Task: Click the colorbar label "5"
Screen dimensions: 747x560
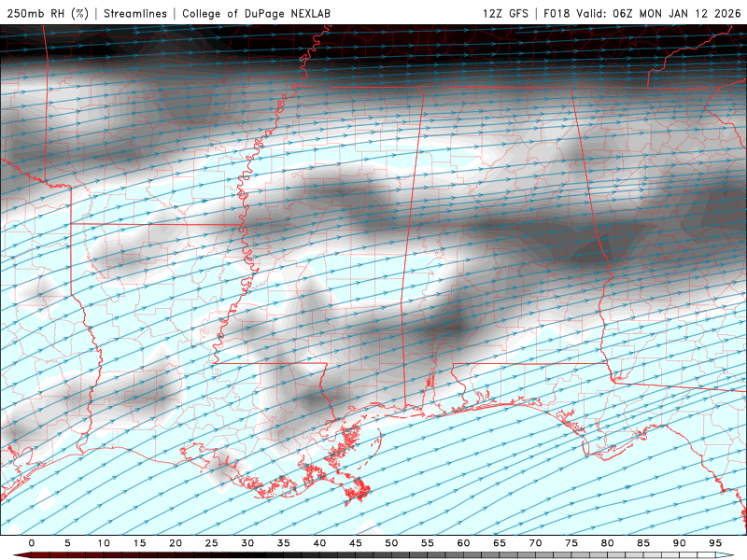Action: point(67,543)
